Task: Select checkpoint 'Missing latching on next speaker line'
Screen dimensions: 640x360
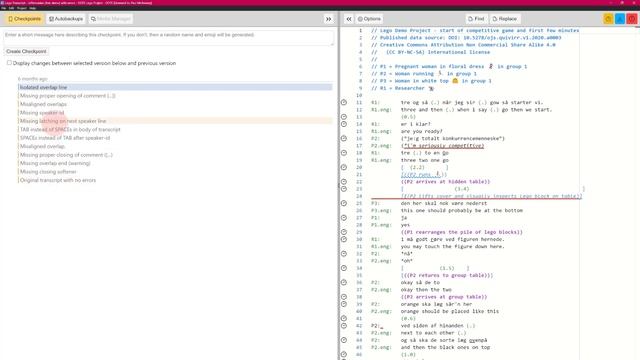Action: [175, 121]
